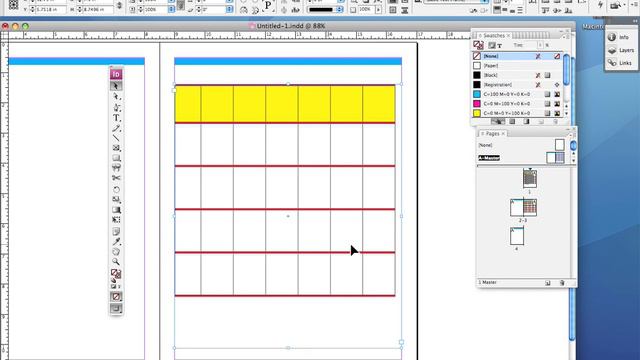Image resolution: width=640 pixels, height=360 pixels.
Task: Select the Zoom tool magnifier
Action: tap(116, 262)
